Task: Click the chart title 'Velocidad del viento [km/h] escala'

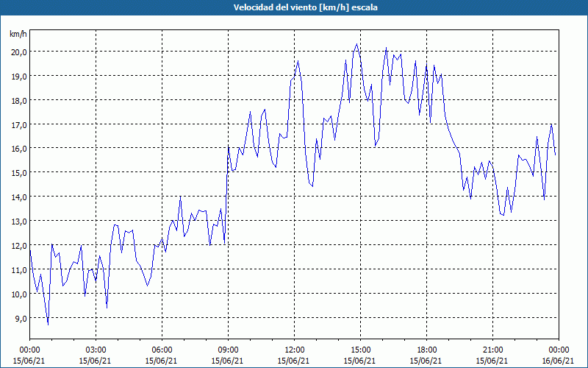Action: point(305,7)
